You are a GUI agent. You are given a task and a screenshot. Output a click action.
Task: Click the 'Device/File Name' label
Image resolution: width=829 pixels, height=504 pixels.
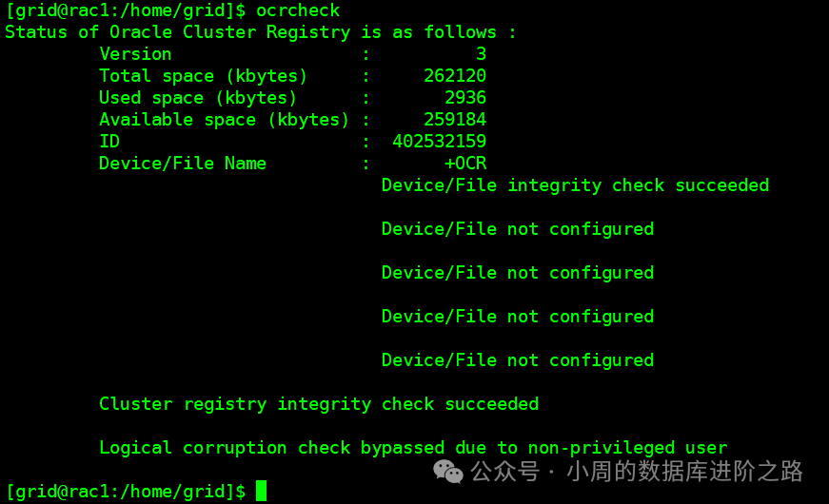click(183, 164)
